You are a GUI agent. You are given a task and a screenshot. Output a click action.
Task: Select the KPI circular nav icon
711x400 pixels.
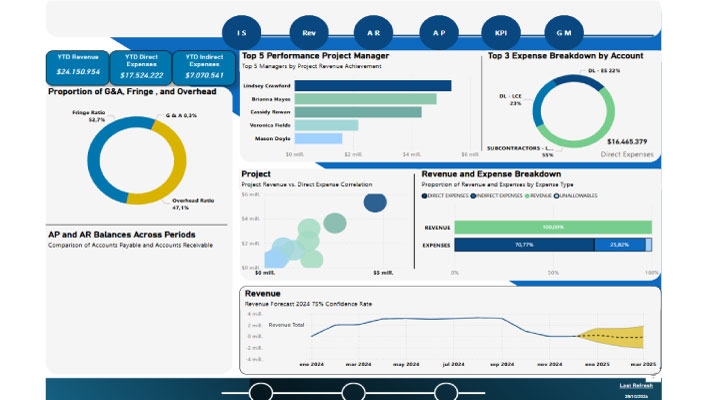click(x=500, y=32)
